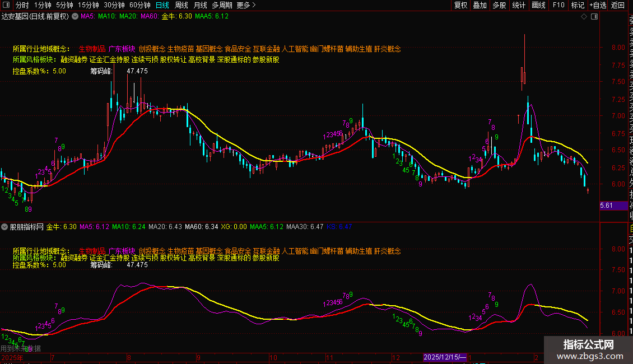Switch to the 分时 intraday view

[22, 5]
